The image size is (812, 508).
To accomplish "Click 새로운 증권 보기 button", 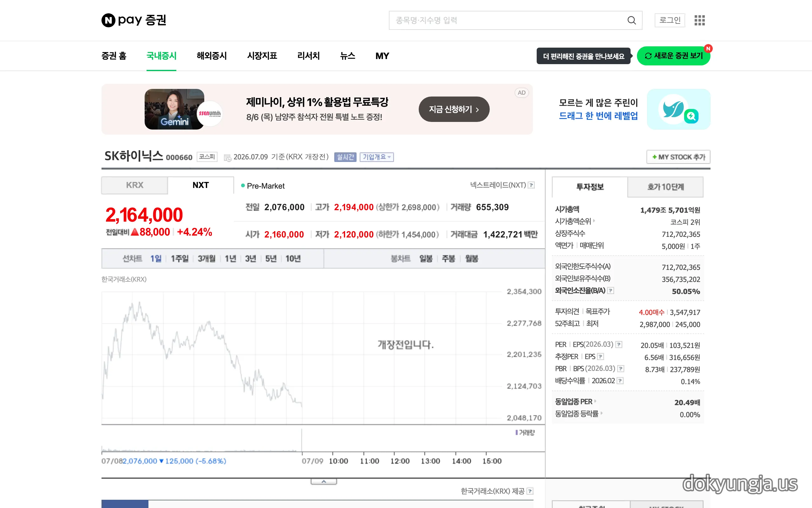I will (x=673, y=56).
